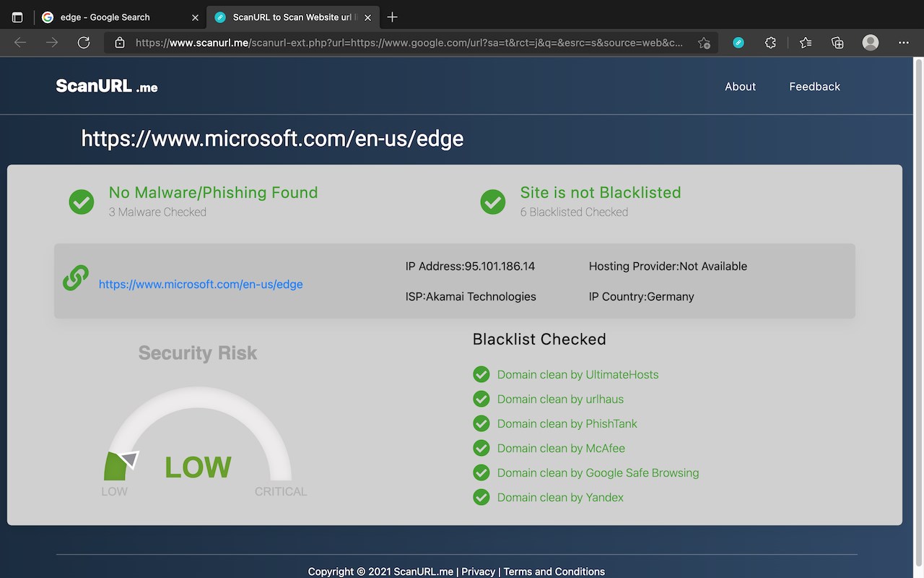
Task: Open the About page
Action: click(740, 87)
